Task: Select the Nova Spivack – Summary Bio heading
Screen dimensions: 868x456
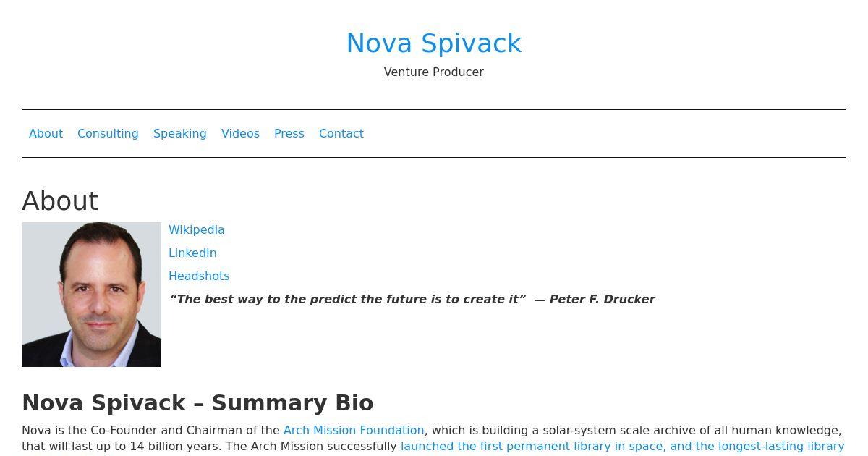Action: pos(197,402)
